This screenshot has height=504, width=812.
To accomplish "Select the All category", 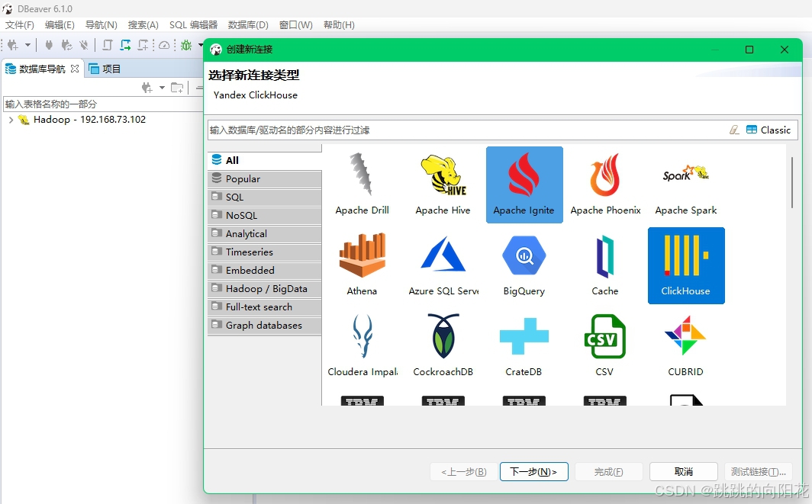I will [x=265, y=160].
